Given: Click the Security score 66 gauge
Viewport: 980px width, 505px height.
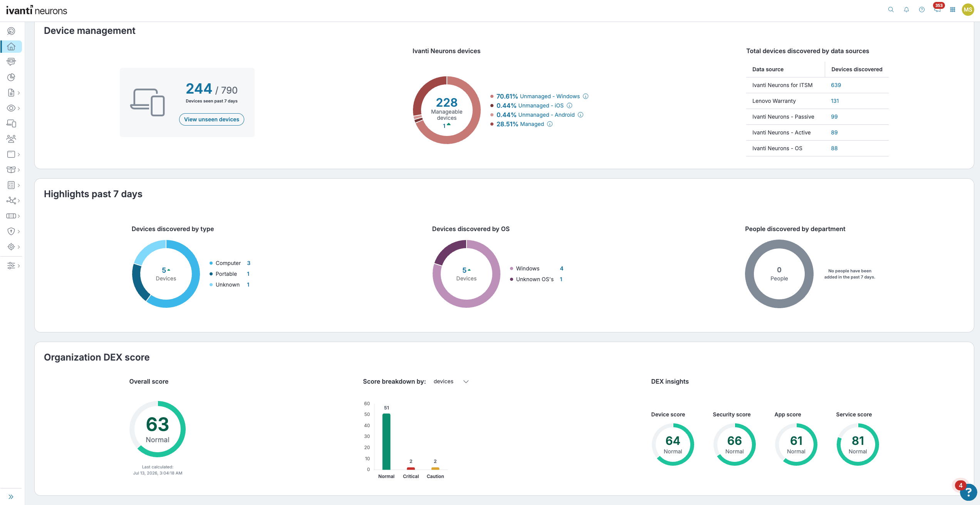Looking at the screenshot, I should click(734, 445).
